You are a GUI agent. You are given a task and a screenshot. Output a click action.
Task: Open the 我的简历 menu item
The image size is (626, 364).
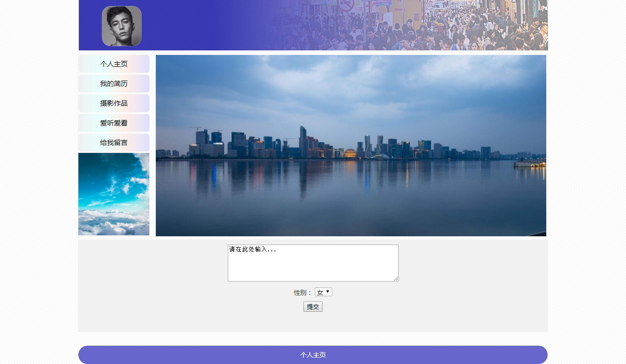[x=114, y=83]
